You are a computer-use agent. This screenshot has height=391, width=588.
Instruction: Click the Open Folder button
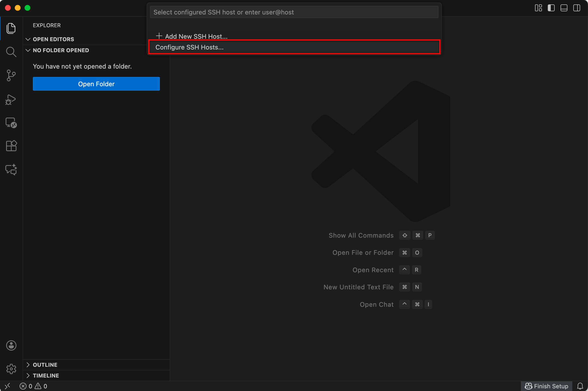[x=96, y=84]
